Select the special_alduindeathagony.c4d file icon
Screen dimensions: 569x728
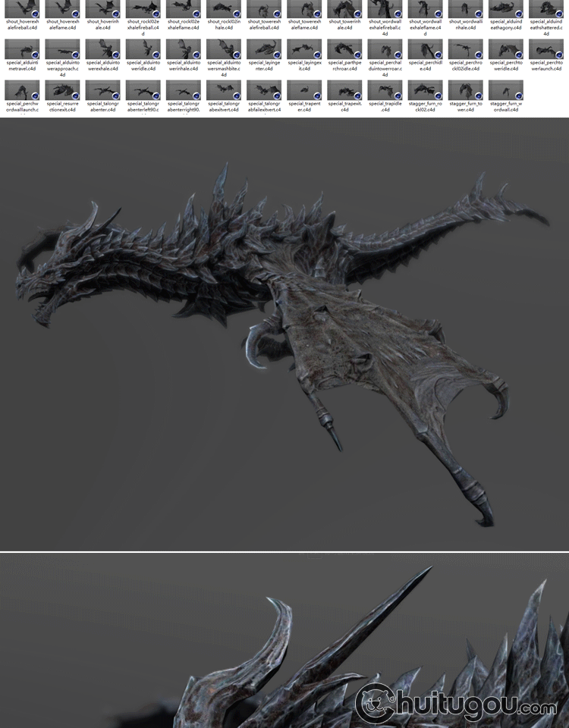tap(506, 9)
